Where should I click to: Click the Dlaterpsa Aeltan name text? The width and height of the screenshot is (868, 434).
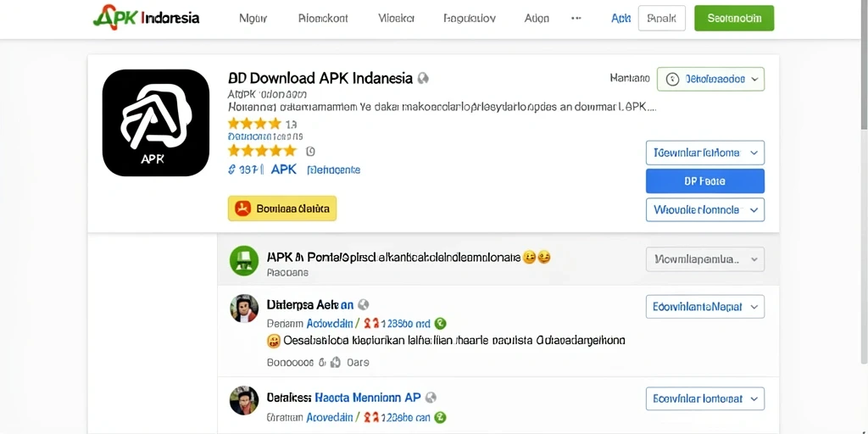[310, 304]
